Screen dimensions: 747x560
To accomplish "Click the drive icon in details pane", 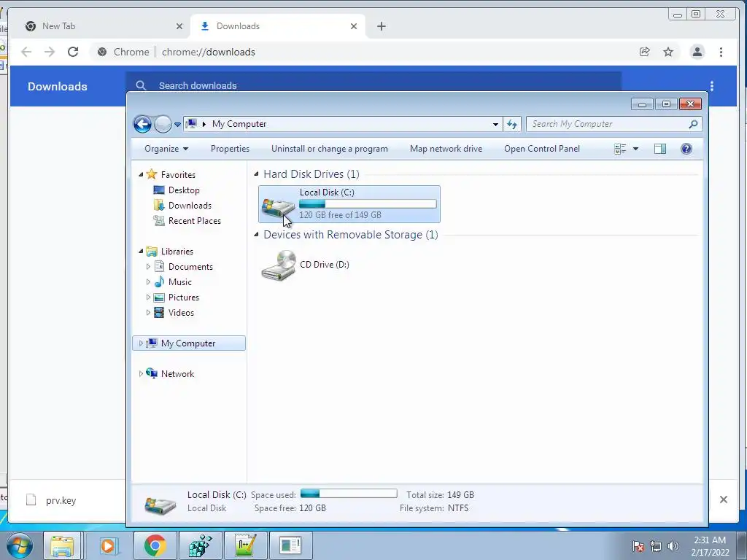I will pos(160,505).
